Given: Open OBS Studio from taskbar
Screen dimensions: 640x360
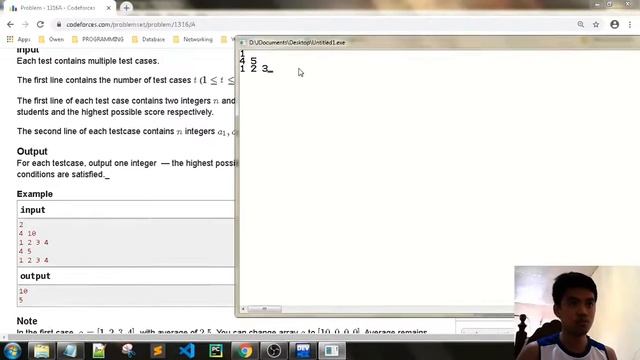Looking at the screenshot, I should pyautogui.click(x=274, y=351).
